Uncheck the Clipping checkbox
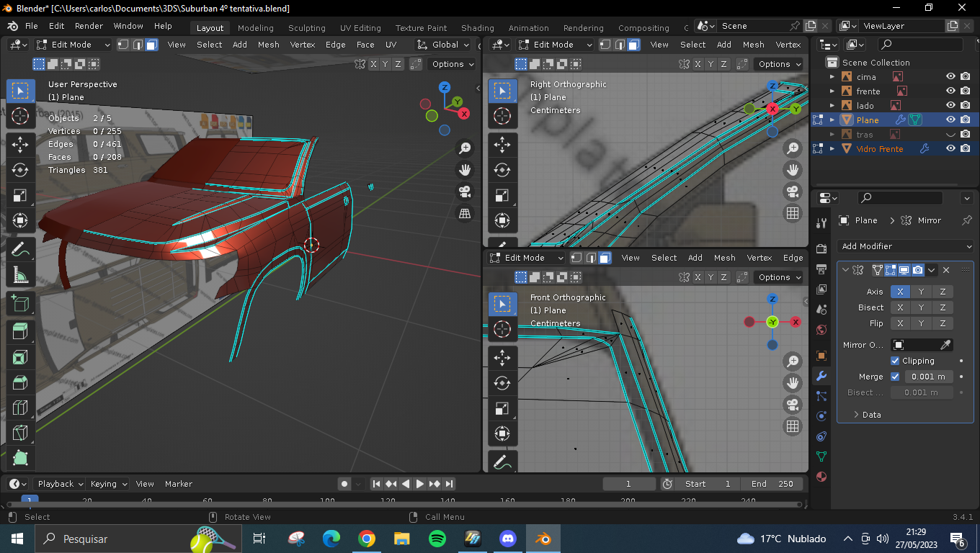Screen dimensions: 980x553 (x=895, y=361)
